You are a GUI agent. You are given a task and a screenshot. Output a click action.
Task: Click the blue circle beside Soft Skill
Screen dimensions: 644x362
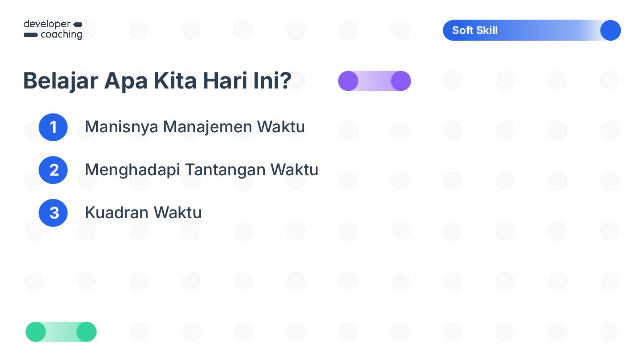610,30
